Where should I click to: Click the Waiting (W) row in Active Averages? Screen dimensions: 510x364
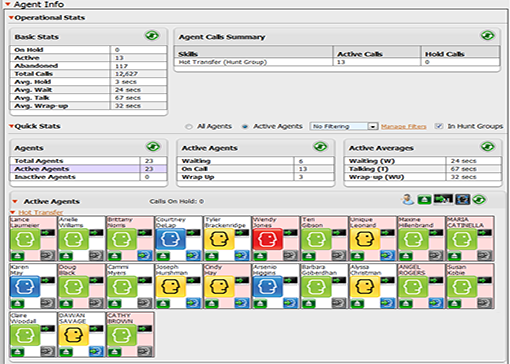pos(423,161)
